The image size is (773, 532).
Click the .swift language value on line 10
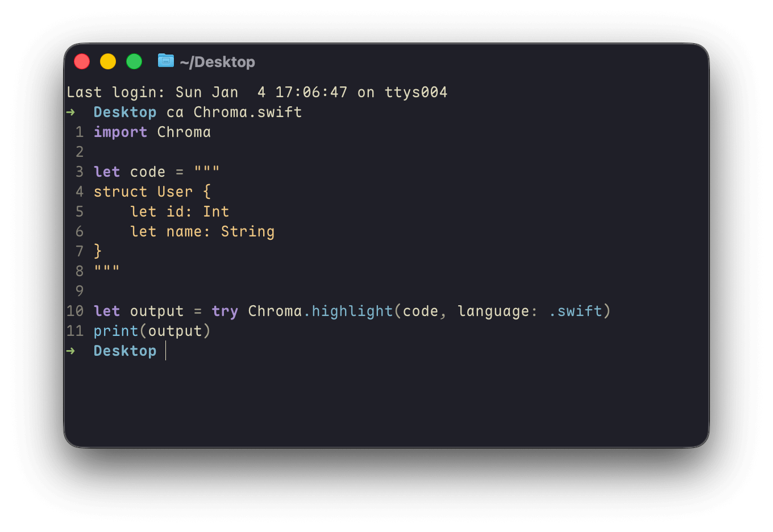click(576, 311)
